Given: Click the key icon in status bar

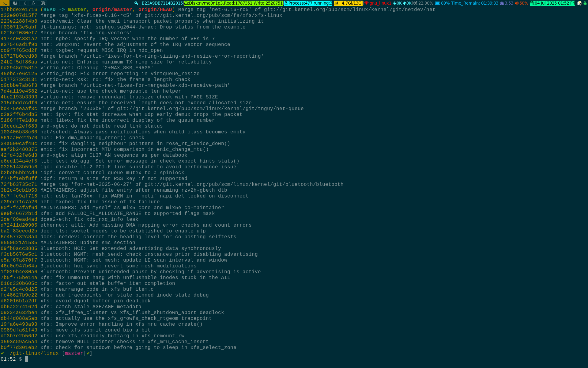Looking at the screenshot, I should [136, 3].
